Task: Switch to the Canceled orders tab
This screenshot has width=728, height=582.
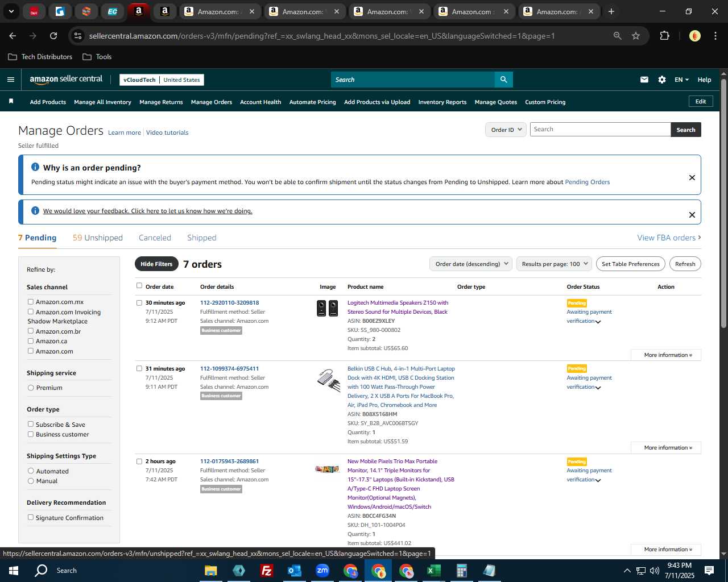Action: pyautogui.click(x=155, y=238)
